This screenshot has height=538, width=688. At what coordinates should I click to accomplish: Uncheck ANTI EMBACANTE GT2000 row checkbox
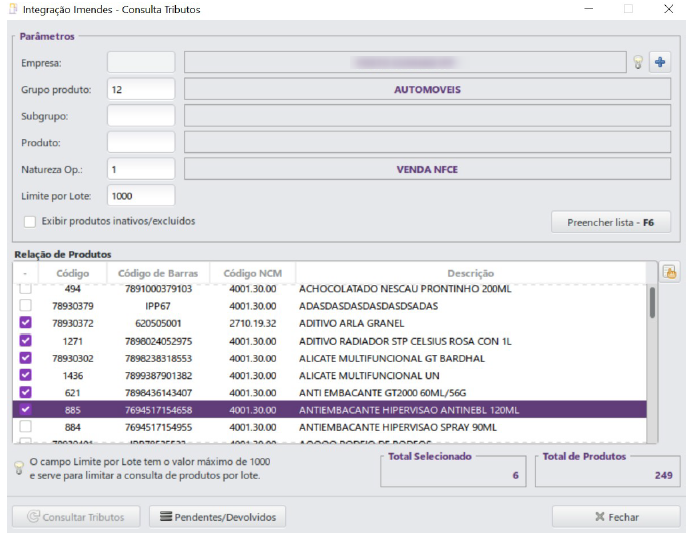click(25, 392)
